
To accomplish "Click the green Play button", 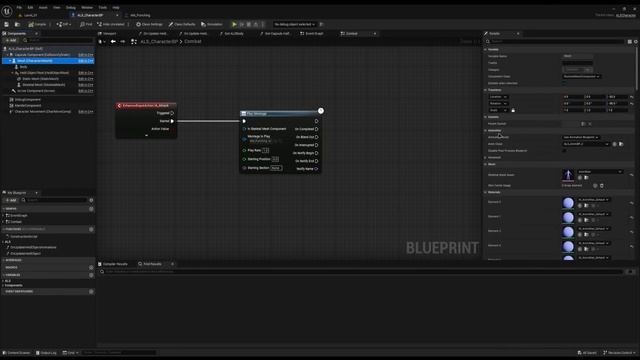I will [x=234, y=24].
